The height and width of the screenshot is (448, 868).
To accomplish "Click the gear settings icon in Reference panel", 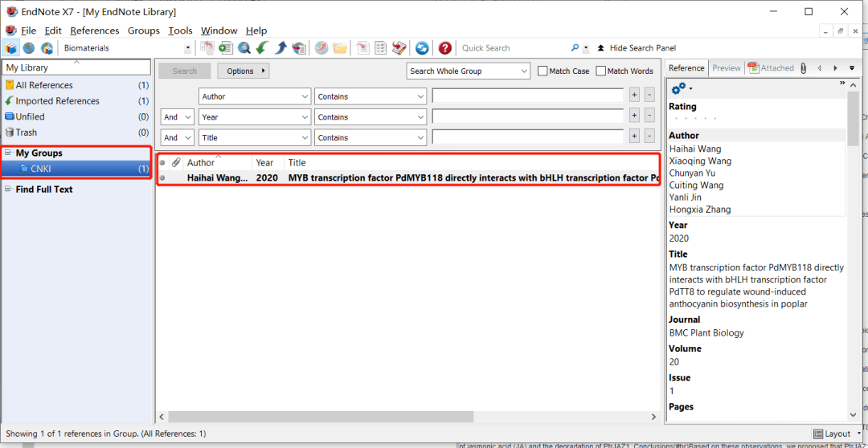I will coord(678,88).
